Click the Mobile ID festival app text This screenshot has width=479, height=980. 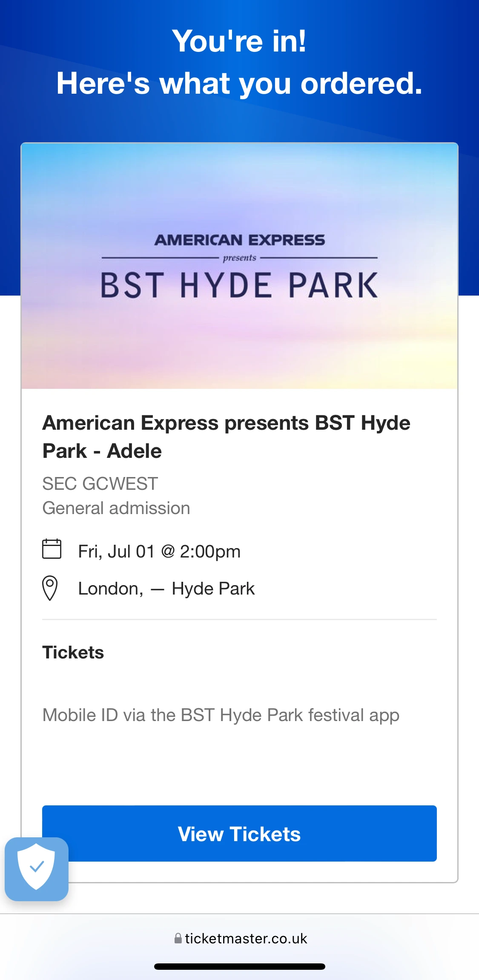tap(221, 716)
